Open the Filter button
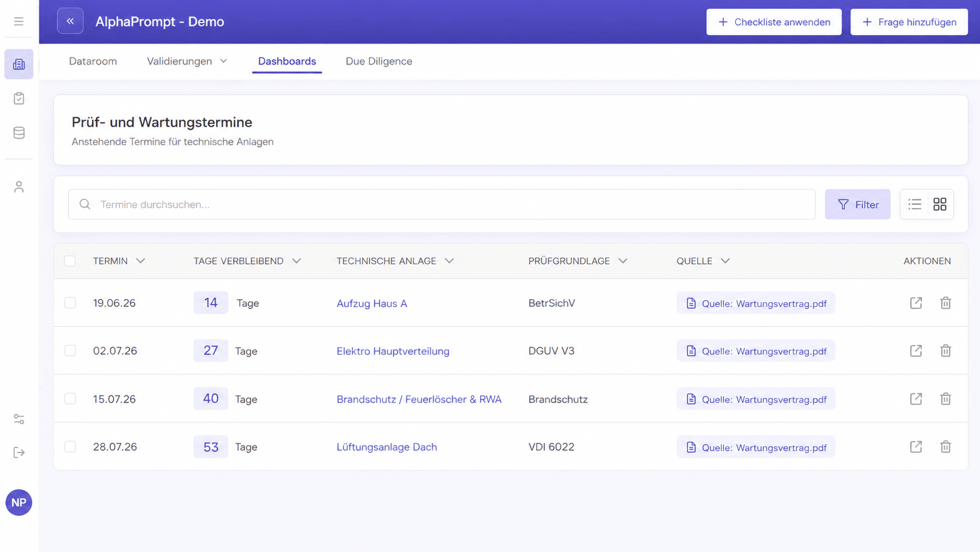The width and height of the screenshot is (980, 552). 857,204
